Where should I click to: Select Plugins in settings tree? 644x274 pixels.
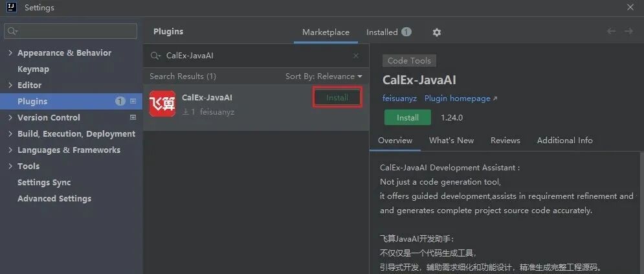[71, 101]
